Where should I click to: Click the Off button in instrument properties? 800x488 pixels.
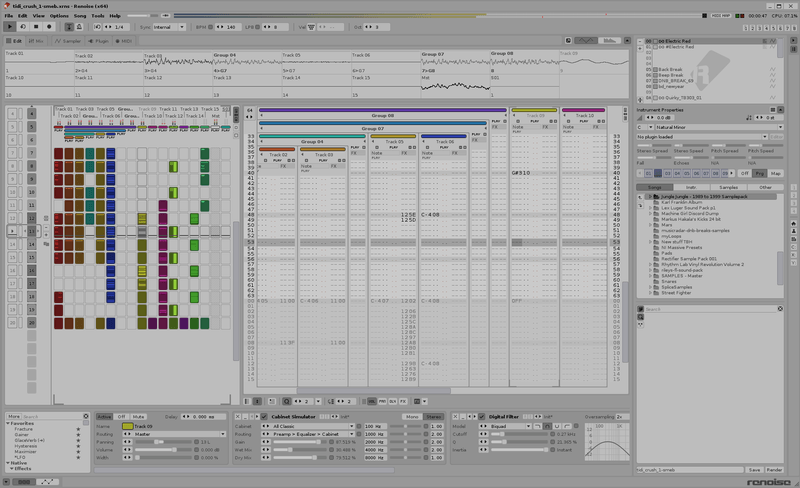744,174
